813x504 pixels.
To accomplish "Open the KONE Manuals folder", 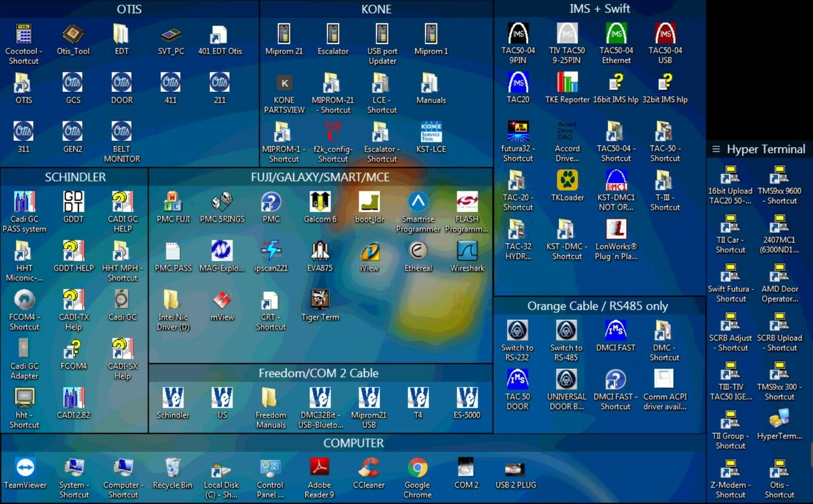I will 430,83.
